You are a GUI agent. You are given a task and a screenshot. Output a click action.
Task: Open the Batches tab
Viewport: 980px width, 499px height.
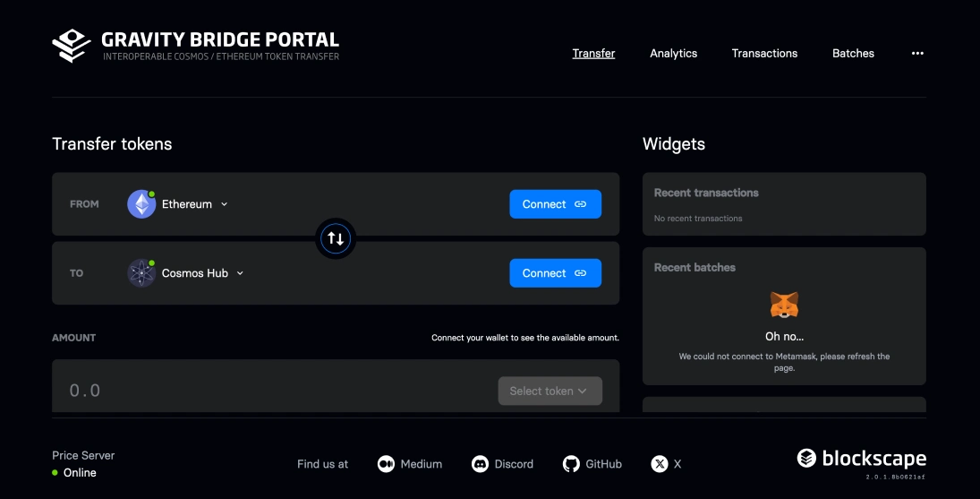853,53
